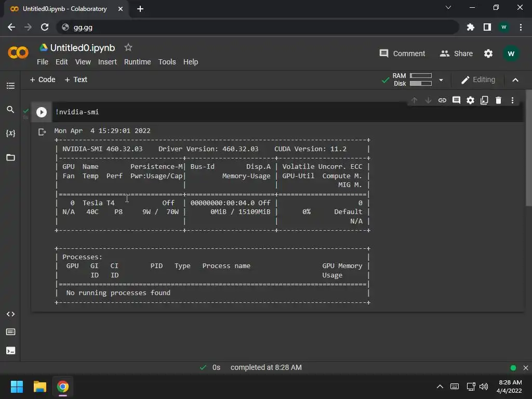
Task: Share the notebook
Action: pyautogui.click(x=456, y=54)
